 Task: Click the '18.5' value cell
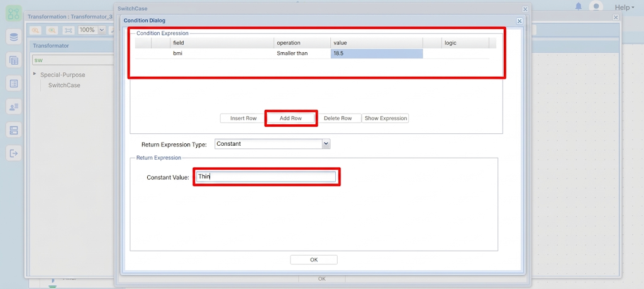point(377,53)
